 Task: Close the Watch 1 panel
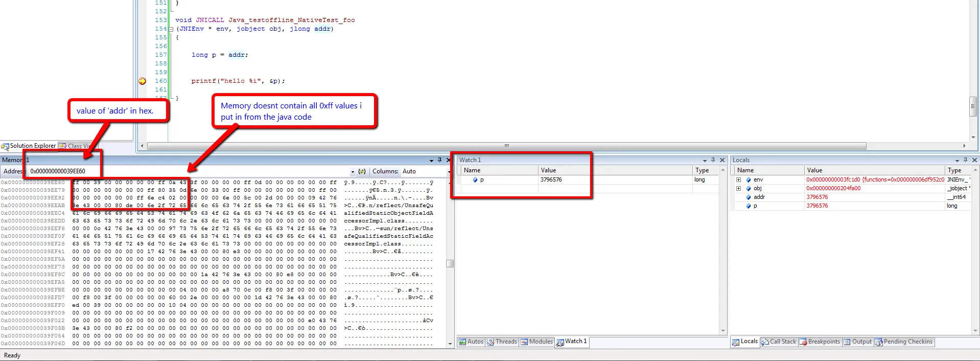[x=722, y=160]
